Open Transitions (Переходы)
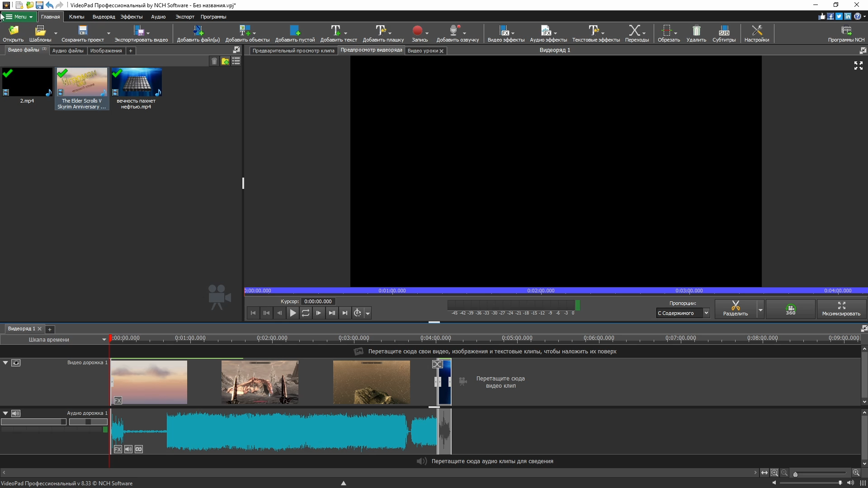868x488 pixels. point(634,31)
